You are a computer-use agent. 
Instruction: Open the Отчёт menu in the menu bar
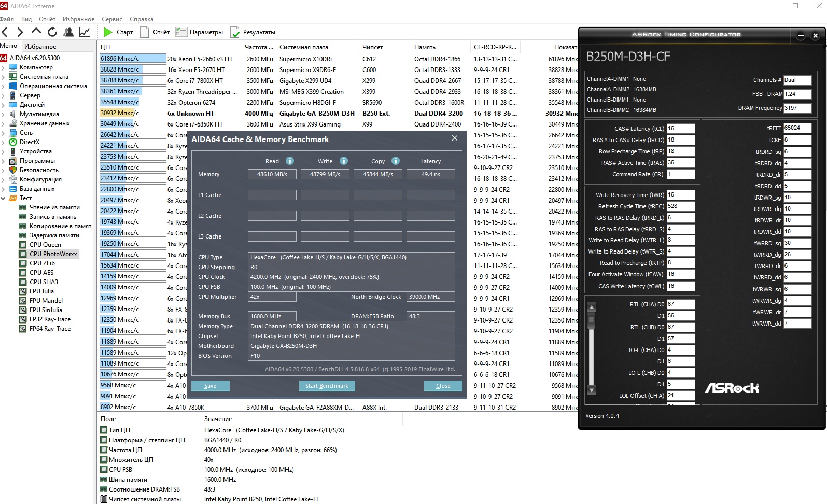[x=47, y=19]
